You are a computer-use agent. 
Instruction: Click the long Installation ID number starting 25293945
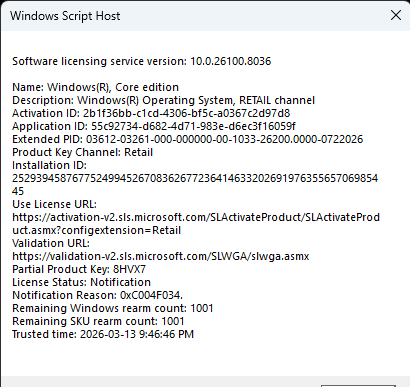[195, 178]
